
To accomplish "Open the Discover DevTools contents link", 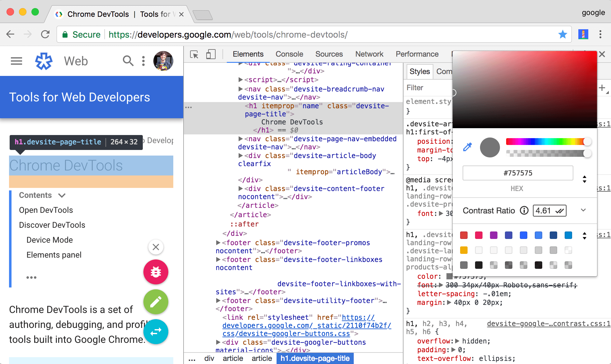I will pyautogui.click(x=52, y=225).
